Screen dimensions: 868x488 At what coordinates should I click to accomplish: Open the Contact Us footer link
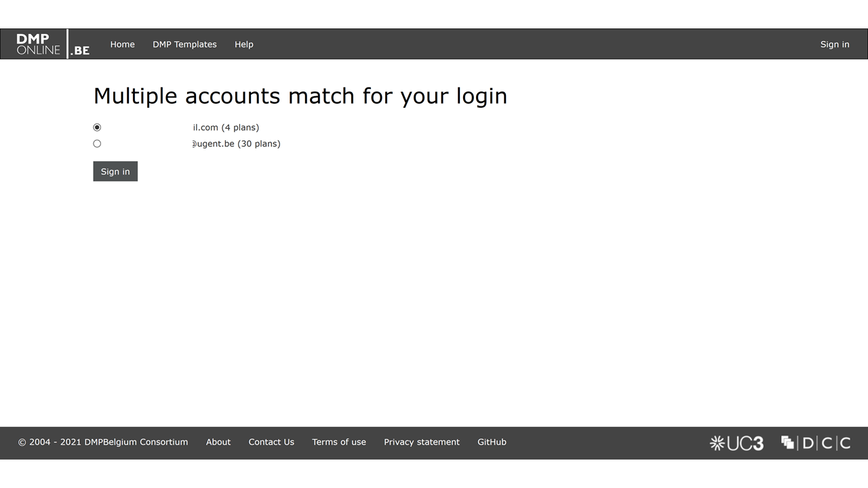271,442
